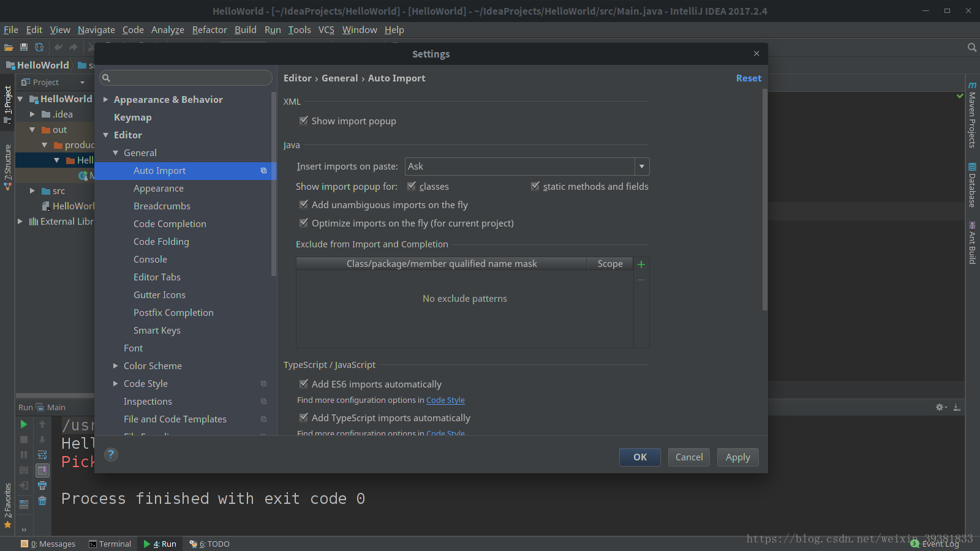Open the Navigate menu

click(96, 29)
